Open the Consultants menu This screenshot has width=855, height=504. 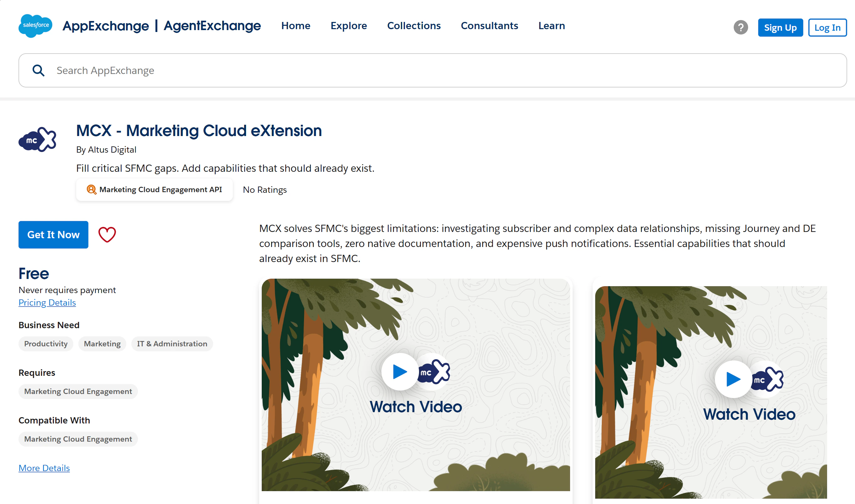[x=489, y=26]
